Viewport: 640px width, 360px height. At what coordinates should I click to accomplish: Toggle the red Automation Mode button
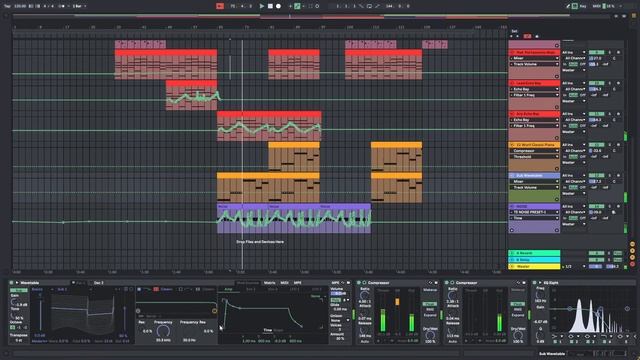click(x=527, y=36)
